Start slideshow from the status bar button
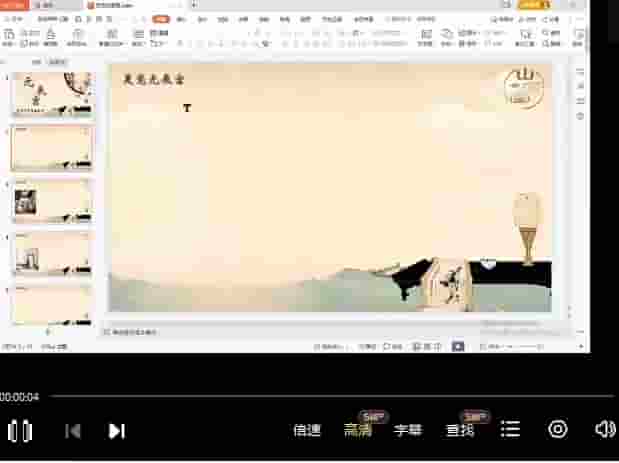619x463 pixels. [x=458, y=347]
